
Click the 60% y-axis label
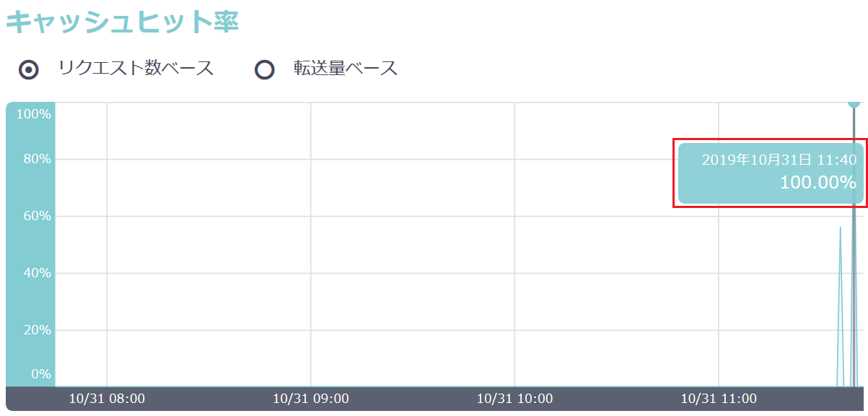pos(36,216)
